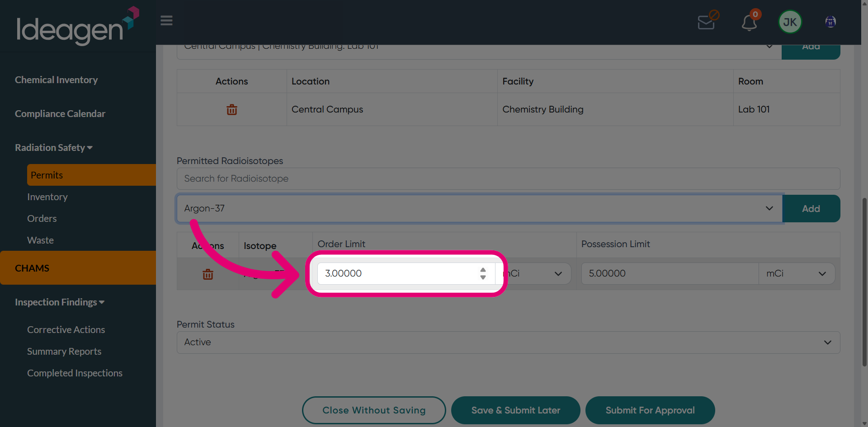Image resolution: width=868 pixels, height=427 pixels.
Task: Add the selected Argon-37 radioisotope
Action: (x=811, y=209)
